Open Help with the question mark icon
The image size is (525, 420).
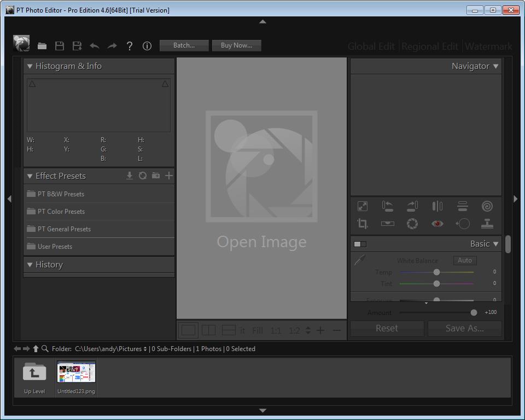click(x=130, y=46)
